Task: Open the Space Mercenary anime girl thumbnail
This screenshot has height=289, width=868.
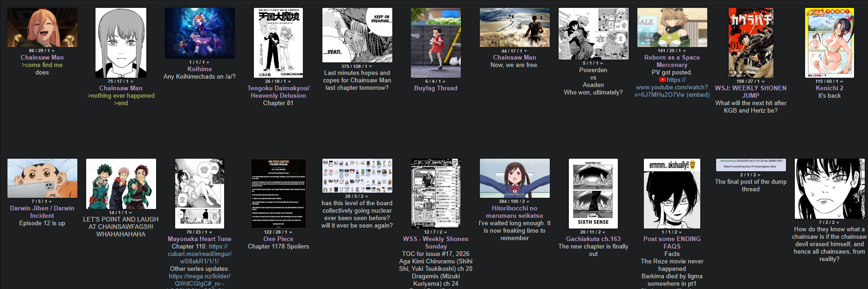Action: click(672, 27)
